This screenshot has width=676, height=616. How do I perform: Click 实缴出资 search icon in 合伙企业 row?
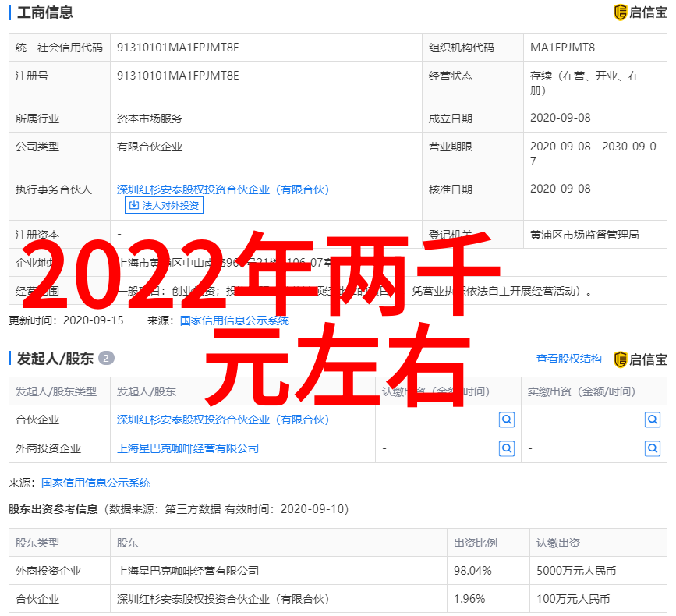coord(653,420)
